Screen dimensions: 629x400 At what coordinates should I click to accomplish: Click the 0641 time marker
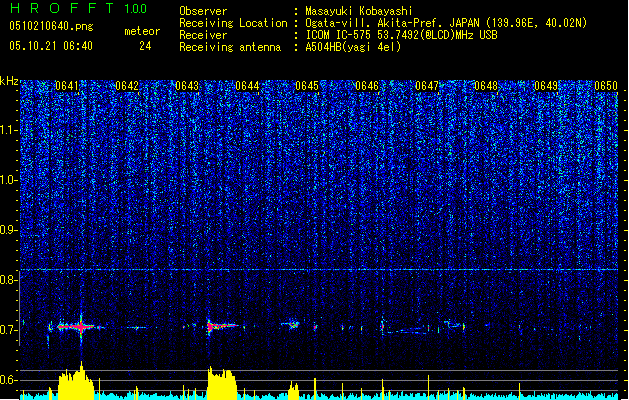[67, 86]
